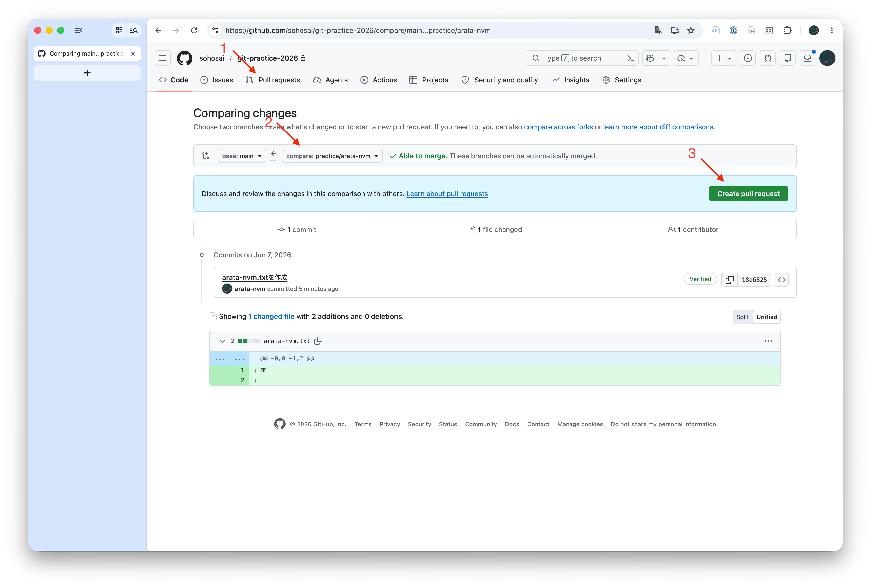
Task: Expand the Copilot dropdown arrow
Action: click(x=664, y=58)
